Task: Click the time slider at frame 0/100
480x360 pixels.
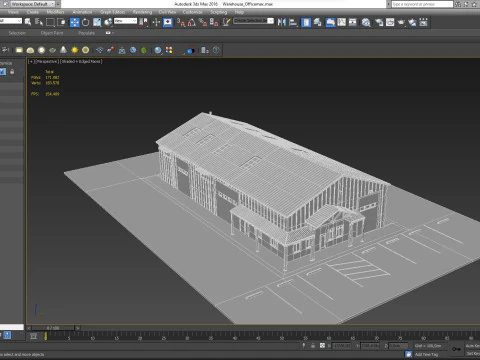Action: click(53, 328)
